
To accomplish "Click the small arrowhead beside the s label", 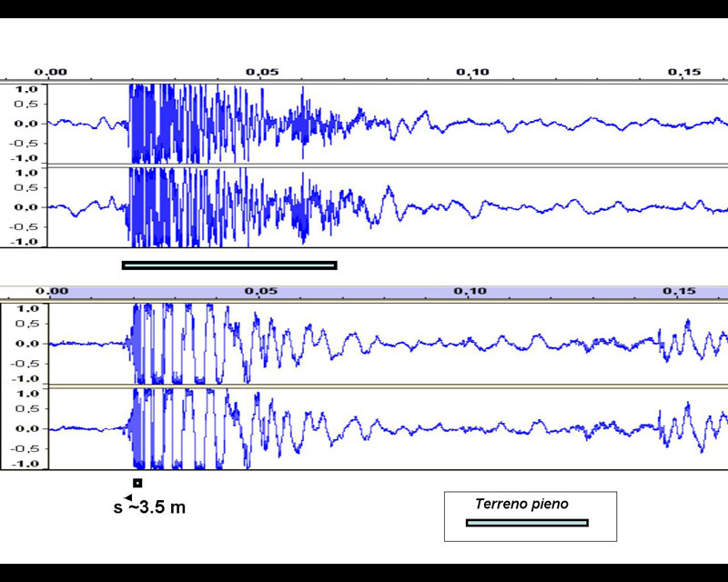I will (128, 497).
